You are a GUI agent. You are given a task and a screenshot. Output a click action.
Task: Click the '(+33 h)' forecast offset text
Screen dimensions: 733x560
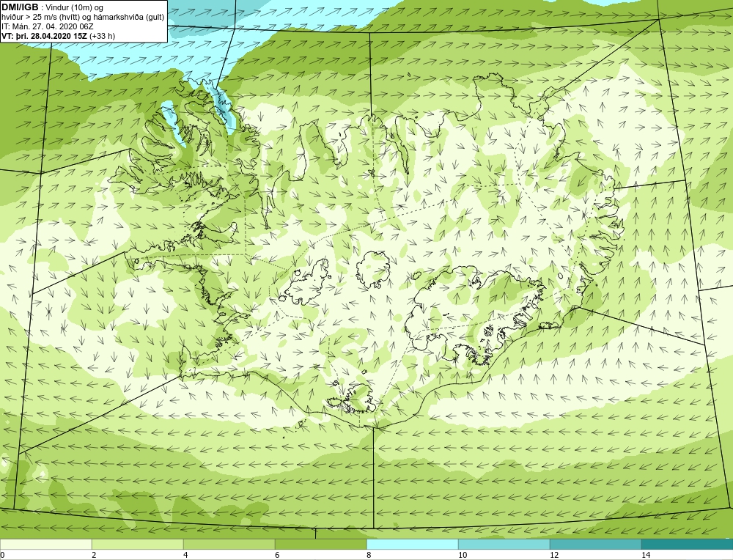[103, 36]
